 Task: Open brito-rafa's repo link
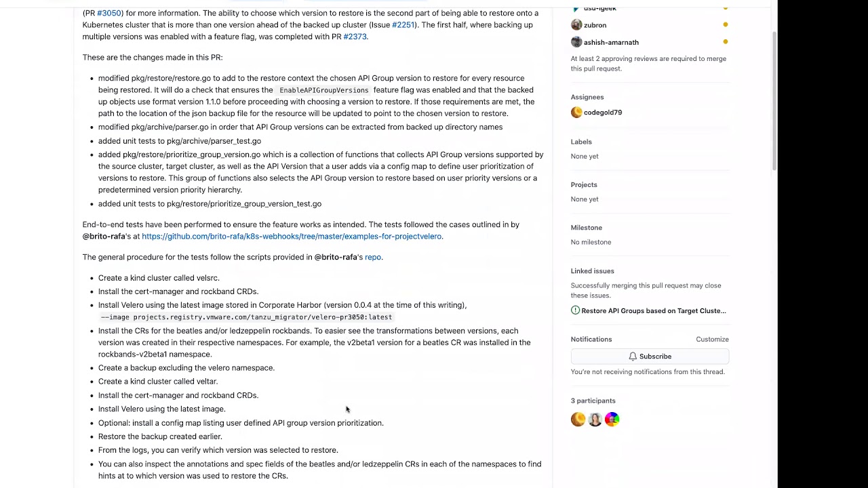pyautogui.click(x=373, y=257)
